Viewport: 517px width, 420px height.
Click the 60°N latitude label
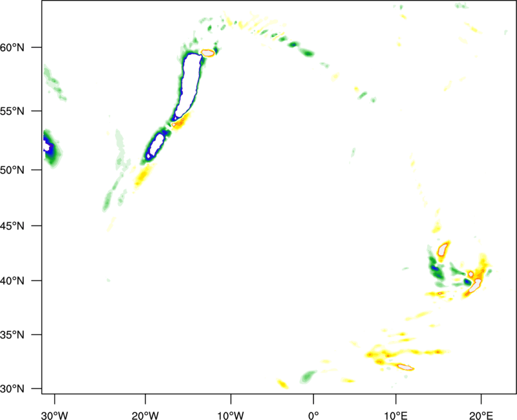point(12,48)
